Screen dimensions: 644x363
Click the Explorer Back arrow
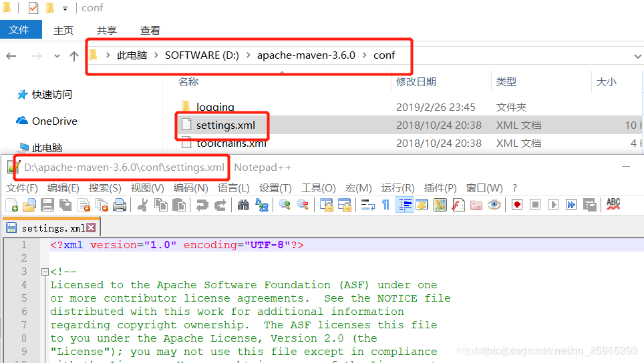pos(11,56)
